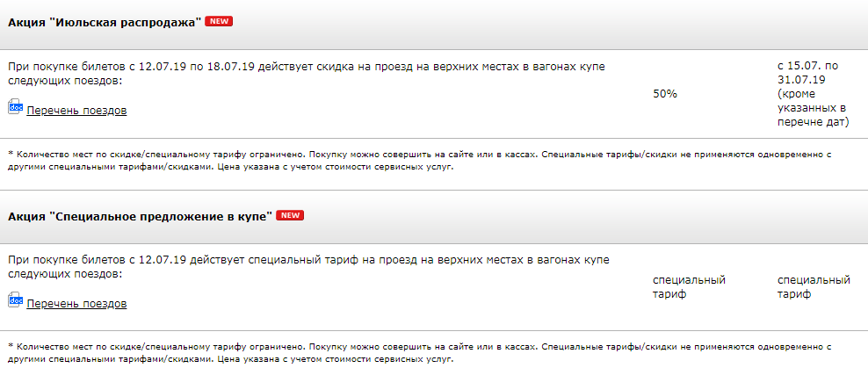Click NEW badge next to Специальное предложение в купе
Screen dimensions: 868x368
pyautogui.click(x=290, y=215)
